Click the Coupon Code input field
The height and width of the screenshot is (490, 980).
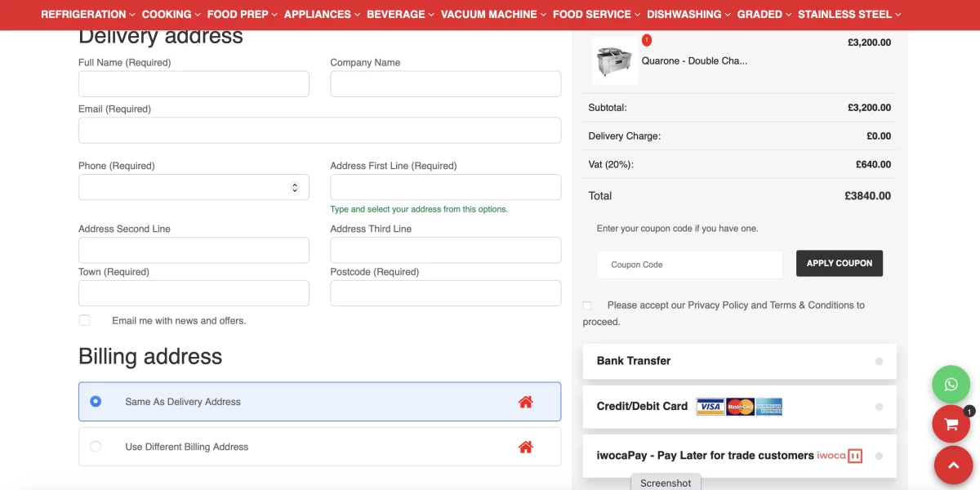(690, 265)
